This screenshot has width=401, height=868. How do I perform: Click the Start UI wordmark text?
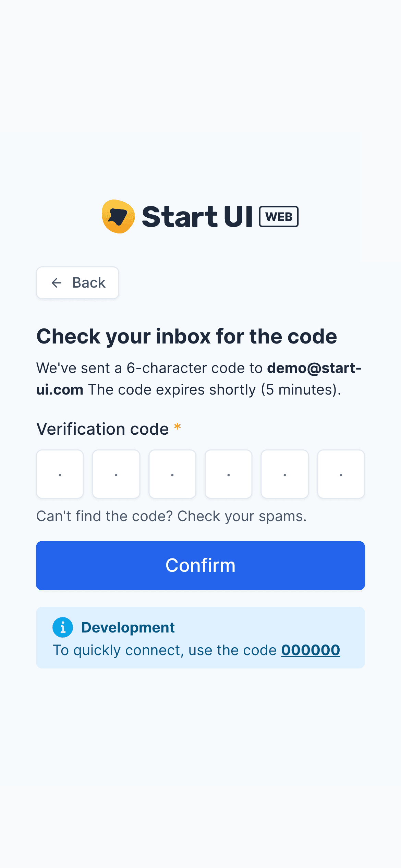pyautogui.click(x=197, y=217)
